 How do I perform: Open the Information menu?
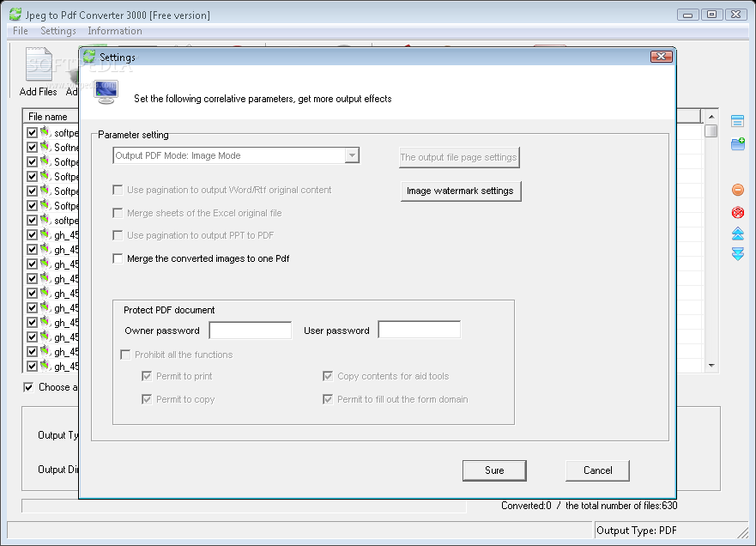(115, 31)
